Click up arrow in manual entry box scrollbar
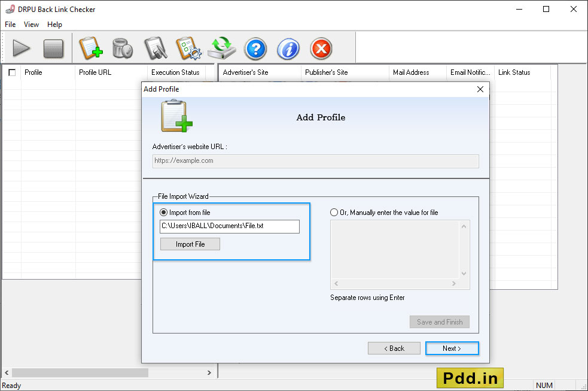Screen dimensions: 588x391 point(464,226)
